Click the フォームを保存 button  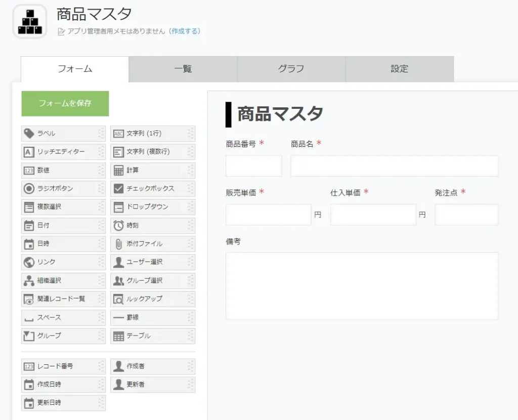click(x=65, y=103)
